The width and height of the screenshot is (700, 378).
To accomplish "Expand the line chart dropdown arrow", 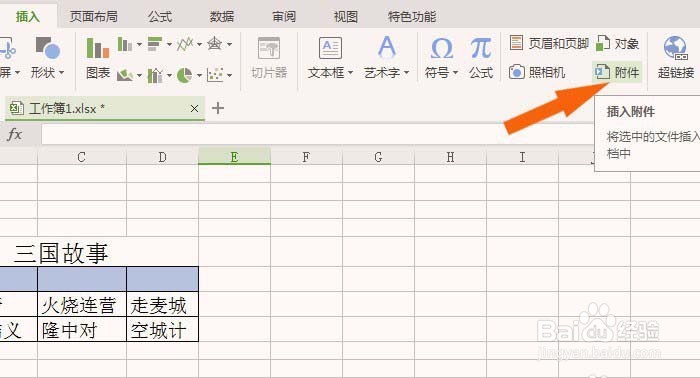I will click(200, 44).
